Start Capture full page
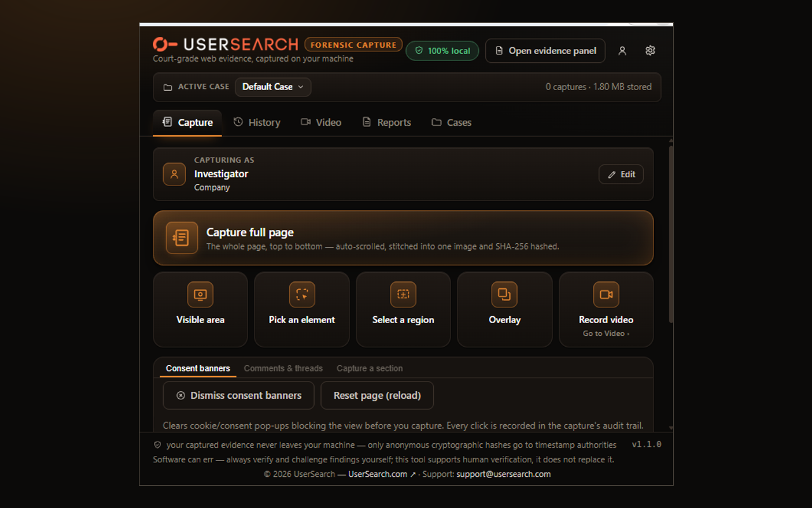Viewport: 812px width, 508px height. tap(403, 237)
